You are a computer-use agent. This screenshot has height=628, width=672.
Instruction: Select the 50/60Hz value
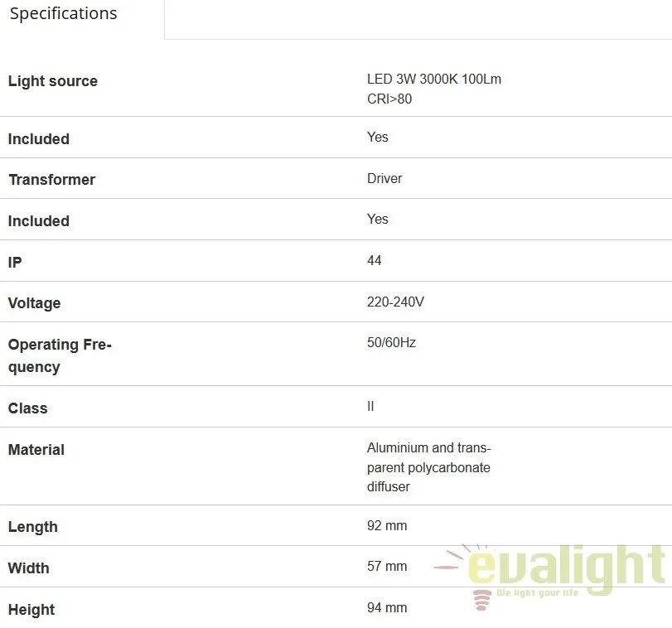(x=391, y=342)
